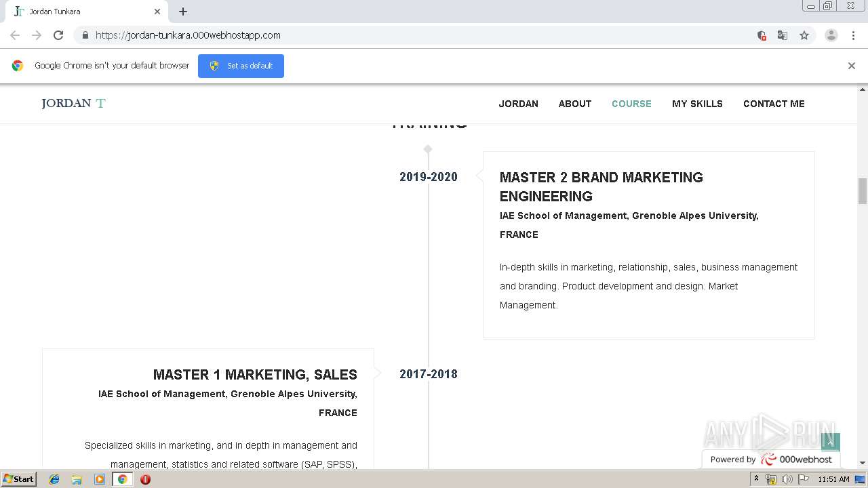The image size is (868, 488).
Task: Click the 2019-2020 timeline label
Action: pos(429,177)
